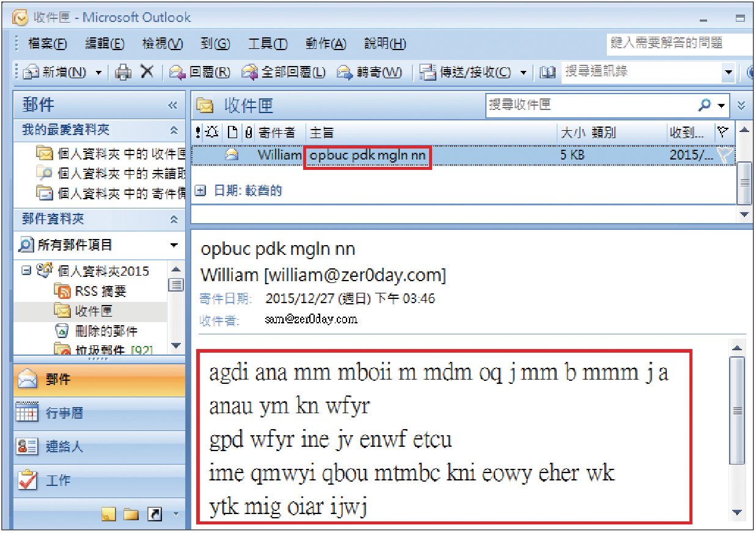Expand the query builder double chevron

pyautogui.click(x=741, y=106)
